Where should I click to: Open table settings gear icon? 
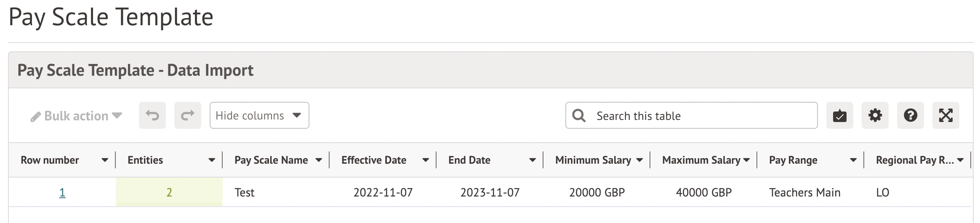pyautogui.click(x=875, y=115)
